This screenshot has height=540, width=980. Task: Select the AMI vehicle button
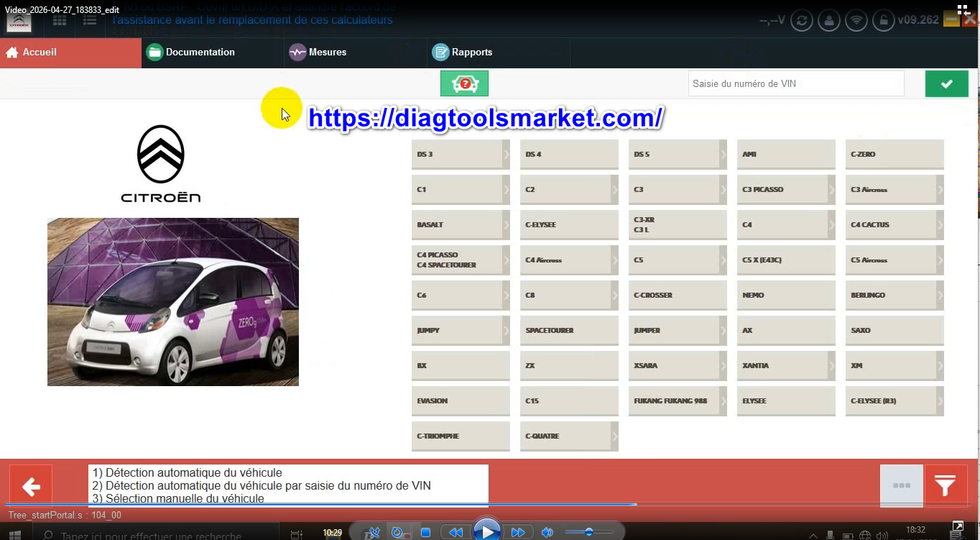(x=786, y=155)
